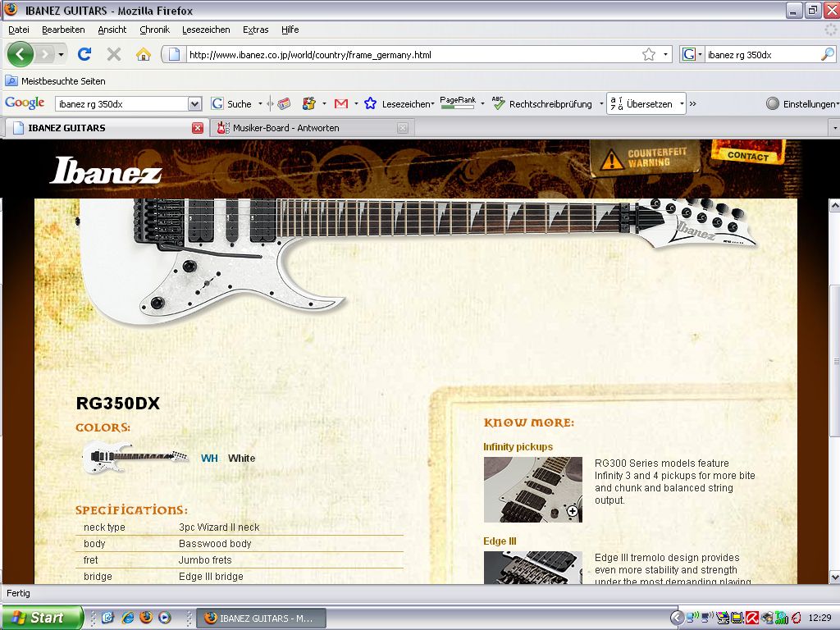Screen dimensions: 840x630
Task: Close the Musiker-Board tab
Action: [402, 128]
